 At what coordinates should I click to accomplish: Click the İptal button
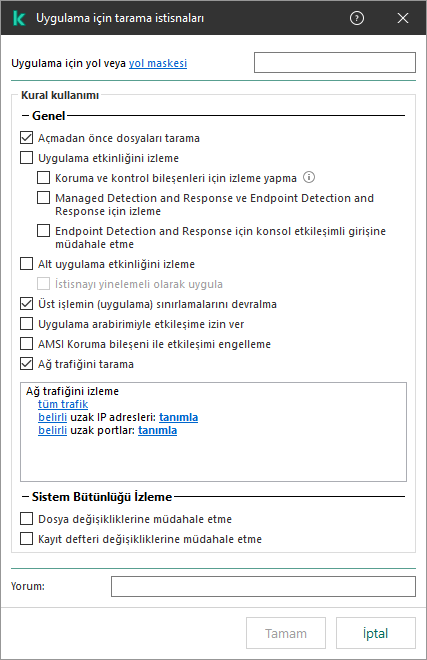[376, 633]
